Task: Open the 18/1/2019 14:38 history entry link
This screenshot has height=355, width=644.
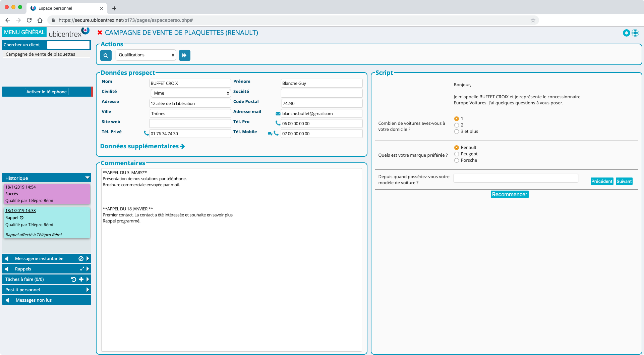Action: (x=20, y=211)
